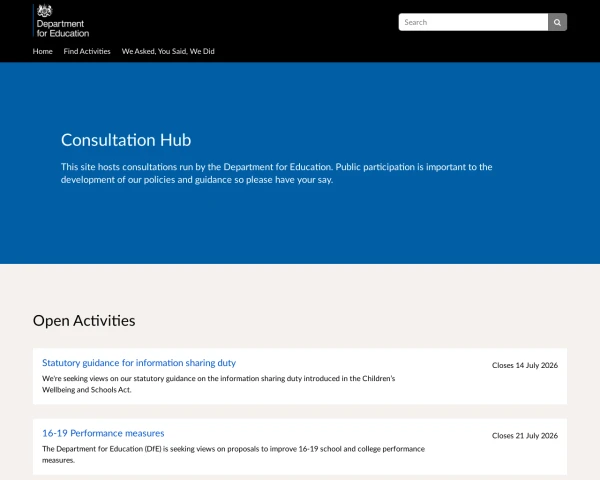Open the Home navigation item
This screenshot has width=600, height=480.
point(42,51)
